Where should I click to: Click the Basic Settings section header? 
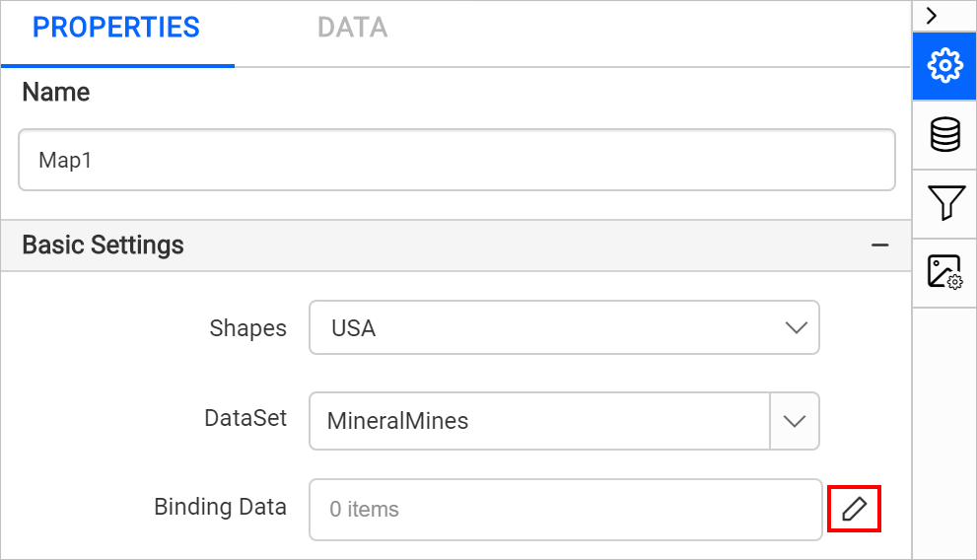[x=455, y=245]
